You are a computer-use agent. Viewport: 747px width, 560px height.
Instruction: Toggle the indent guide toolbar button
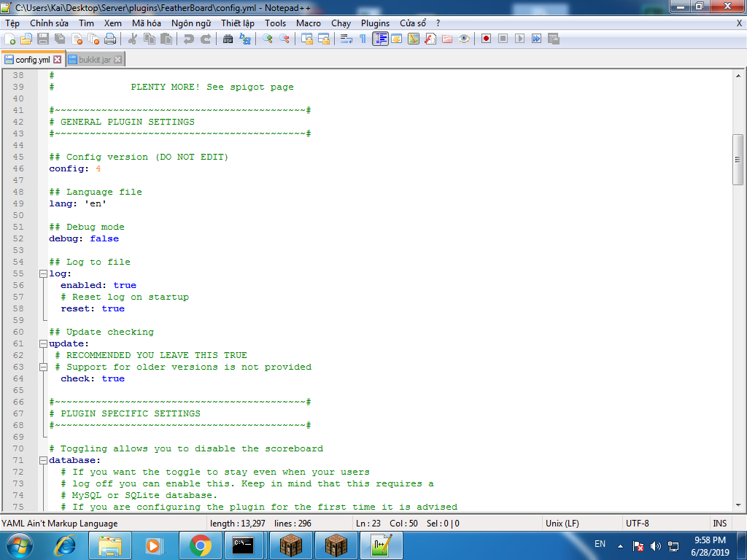(380, 39)
